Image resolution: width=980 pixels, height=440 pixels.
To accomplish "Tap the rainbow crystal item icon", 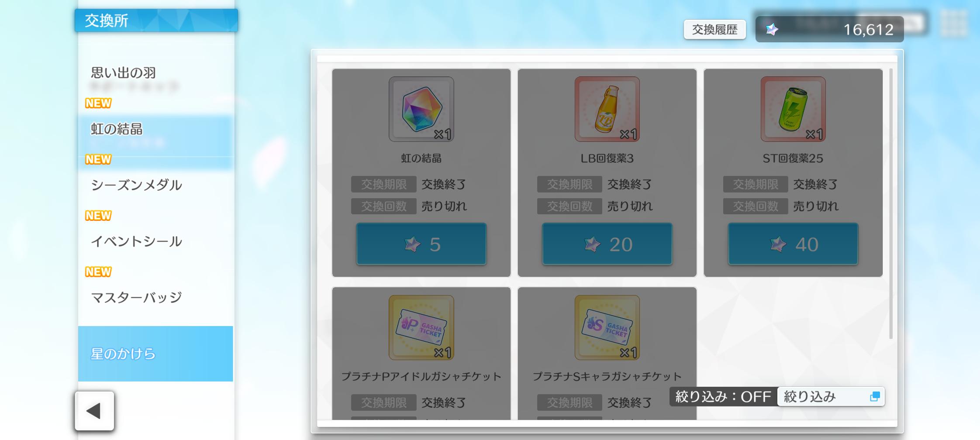I will tap(421, 109).
